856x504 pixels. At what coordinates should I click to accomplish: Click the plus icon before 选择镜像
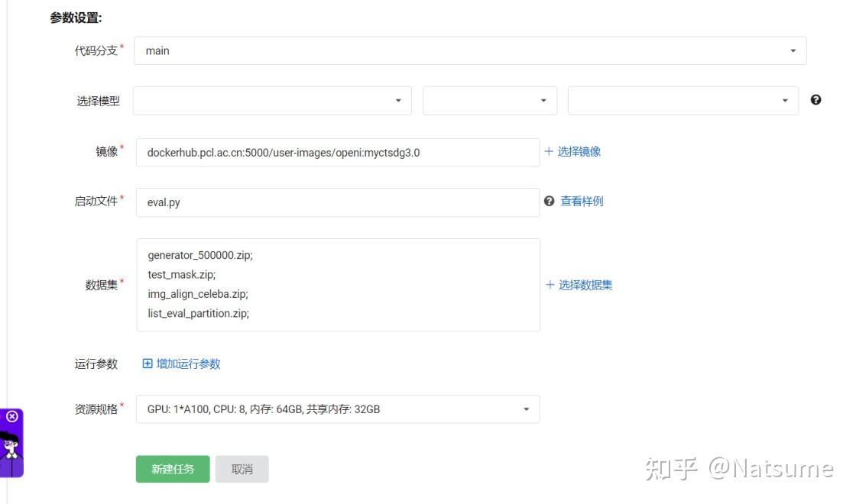pyautogui.click(x=549, y=151)
